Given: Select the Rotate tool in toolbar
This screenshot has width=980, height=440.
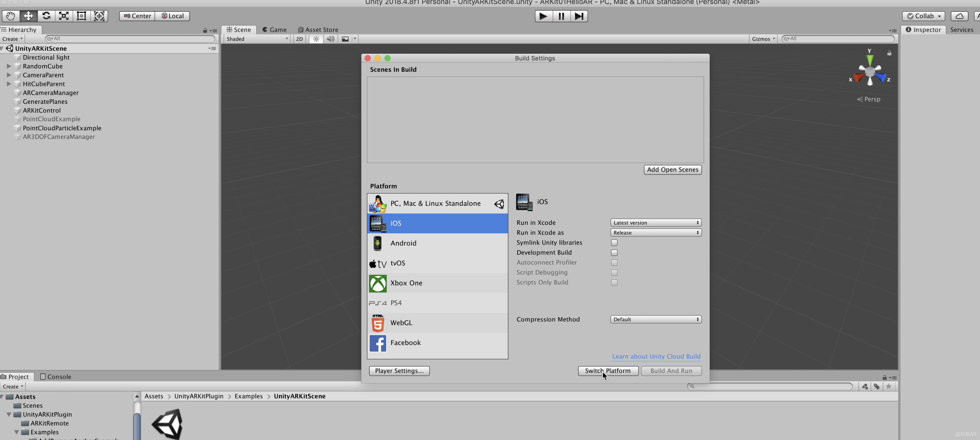Looking at the screenshot, I should [x=46, y=16].
